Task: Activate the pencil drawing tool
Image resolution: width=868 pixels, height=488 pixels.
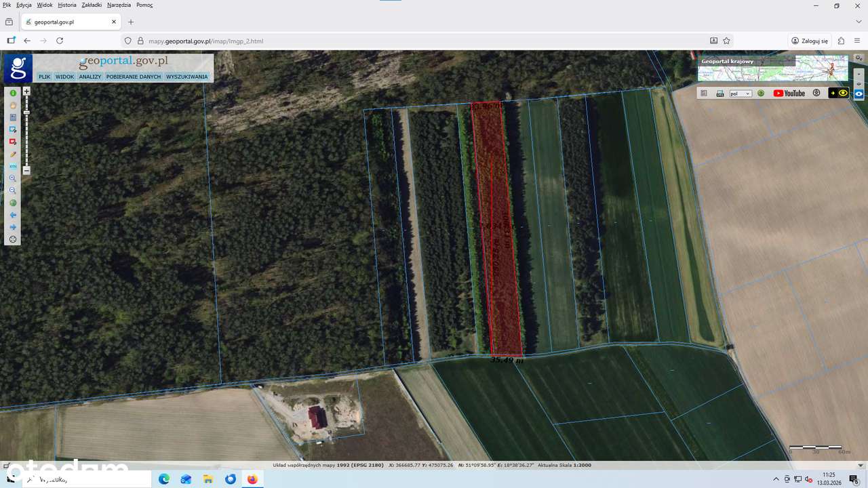Action: pyautogui.click(x=13, y=154)
